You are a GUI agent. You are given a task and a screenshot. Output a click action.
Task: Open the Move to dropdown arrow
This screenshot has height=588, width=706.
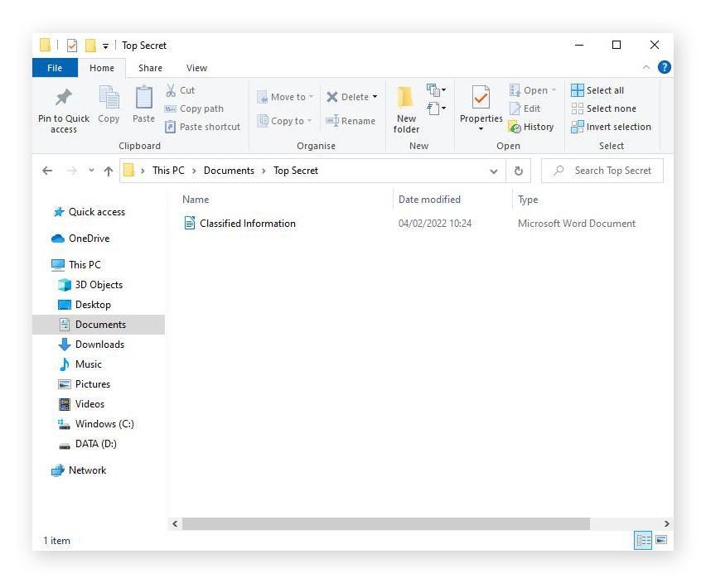pyautogui.click(x=311, y=96)
